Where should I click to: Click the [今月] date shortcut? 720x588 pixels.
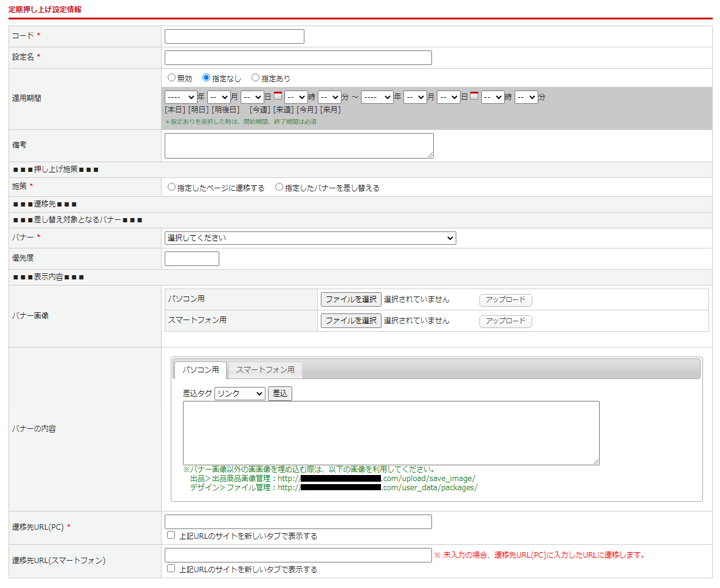[307, 110]
